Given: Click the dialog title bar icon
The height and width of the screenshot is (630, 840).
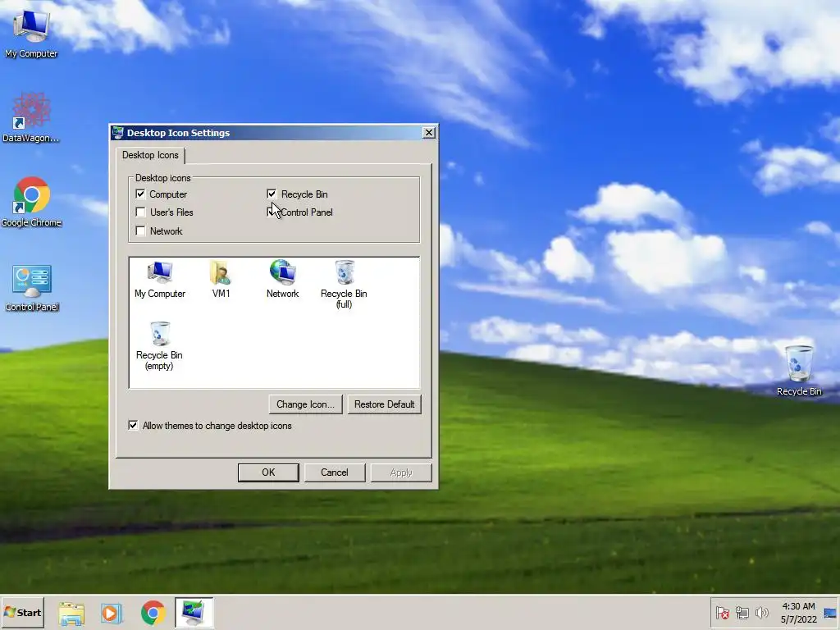Looking at the screenshot, I should 118,132.
